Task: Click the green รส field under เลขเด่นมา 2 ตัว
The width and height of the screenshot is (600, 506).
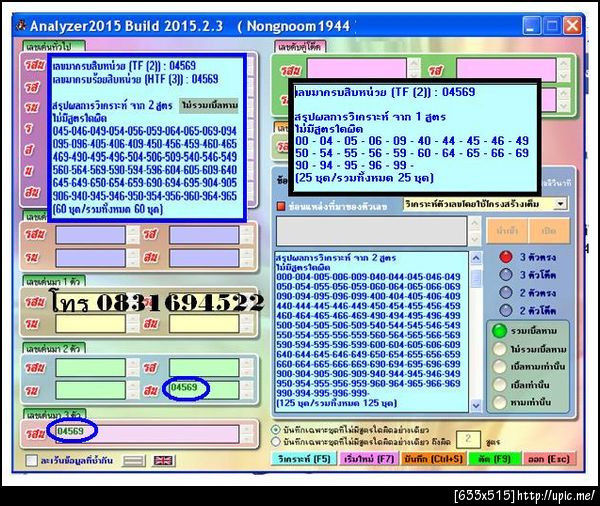Action: coord(204,367)
